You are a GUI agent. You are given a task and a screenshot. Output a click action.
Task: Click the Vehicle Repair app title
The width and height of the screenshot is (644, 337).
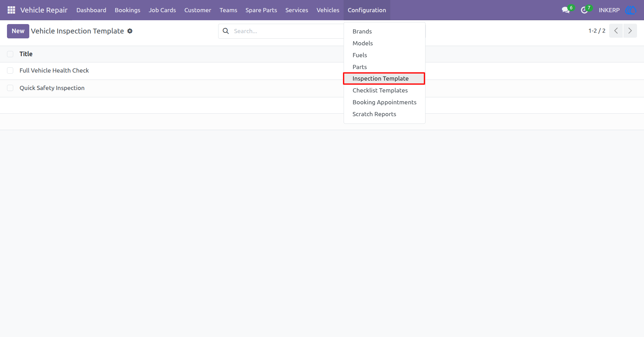point(44,10)
